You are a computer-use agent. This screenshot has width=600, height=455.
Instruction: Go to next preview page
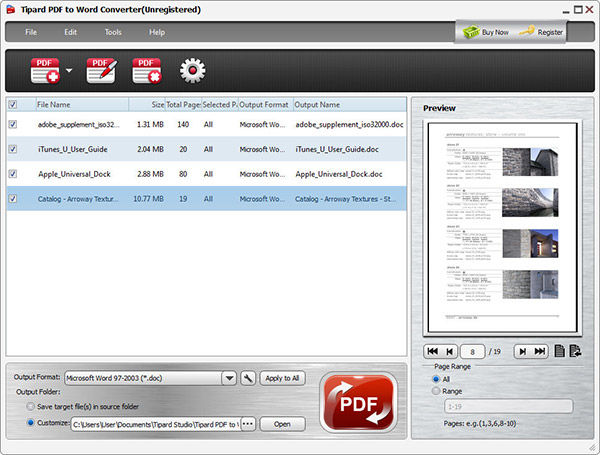point(523,351)
